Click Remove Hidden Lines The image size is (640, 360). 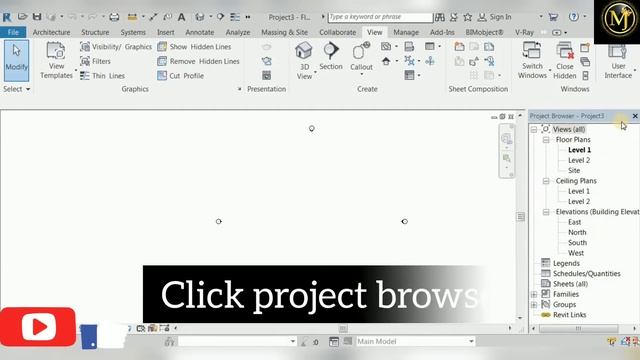tap(198, 61)
